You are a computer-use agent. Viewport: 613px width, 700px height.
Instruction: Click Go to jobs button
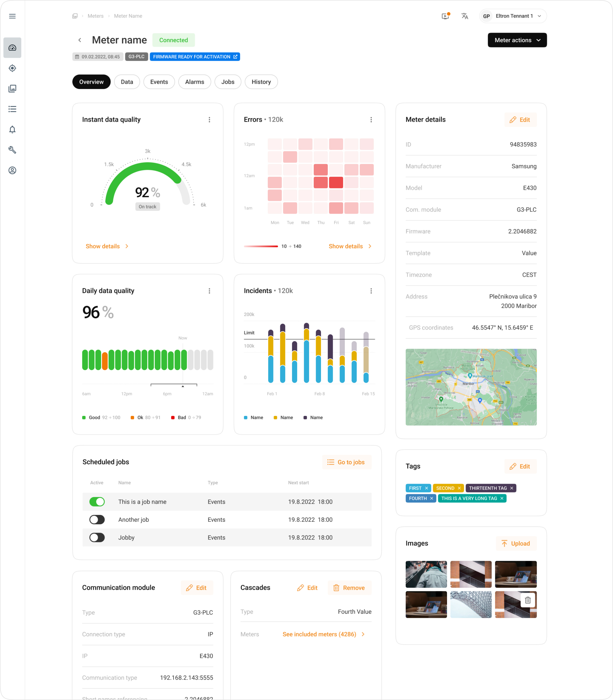[x=347, y=462]
